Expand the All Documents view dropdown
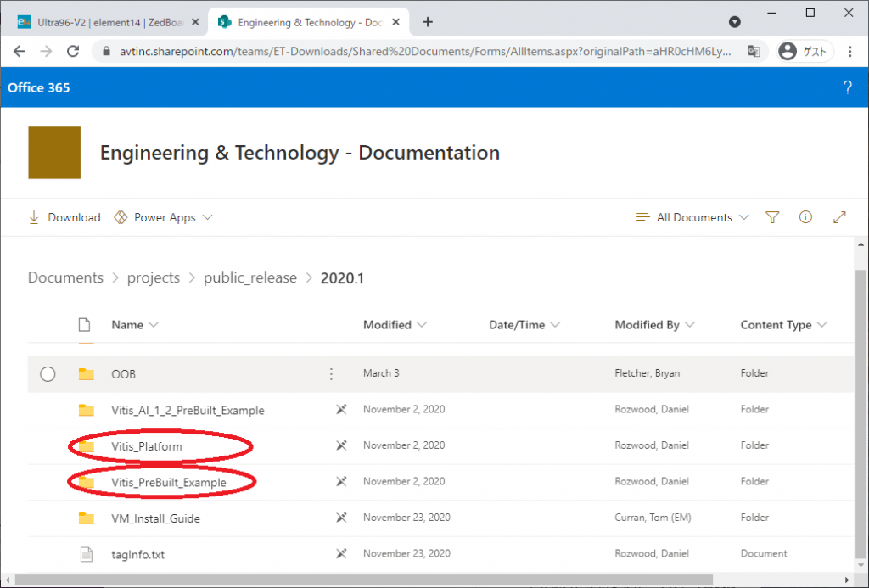The width and height of the screenshot is (869, 588). [x=693, y=217]
